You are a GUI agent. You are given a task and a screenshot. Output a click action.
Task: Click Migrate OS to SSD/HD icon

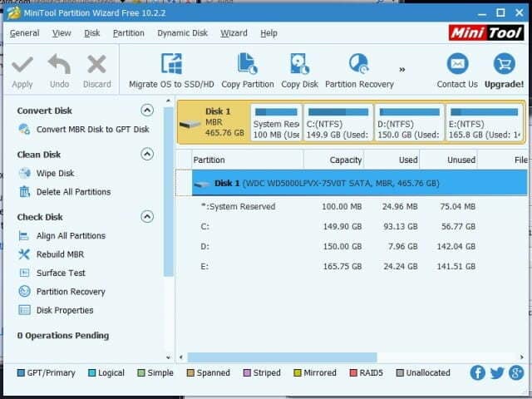171,65
